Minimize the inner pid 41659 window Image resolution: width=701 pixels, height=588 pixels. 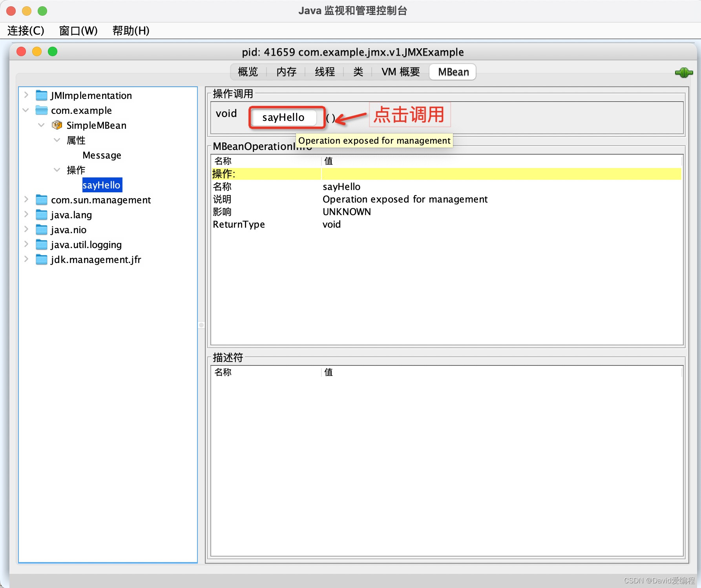[x=37, y=51]
